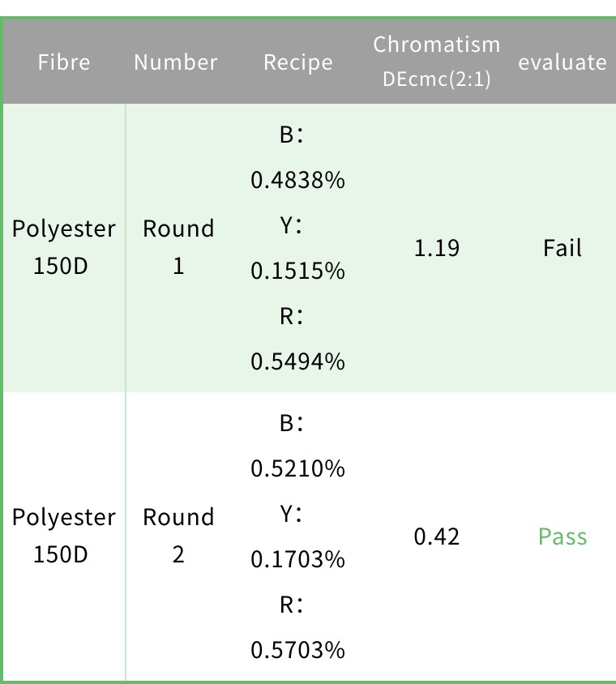Image resolution: width=616 pixels, height=684 pixels.
Task: Click the Fibre column header
Action: point(64,62)
